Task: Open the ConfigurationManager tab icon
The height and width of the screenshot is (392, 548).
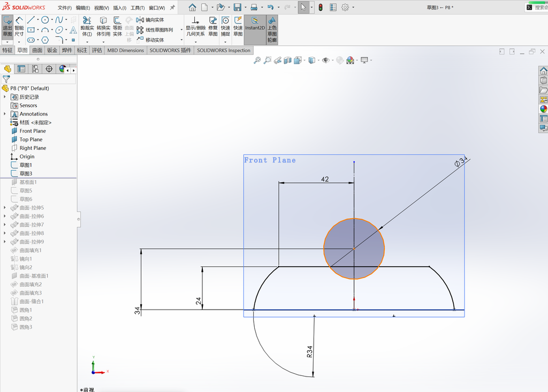Action: 35,69
